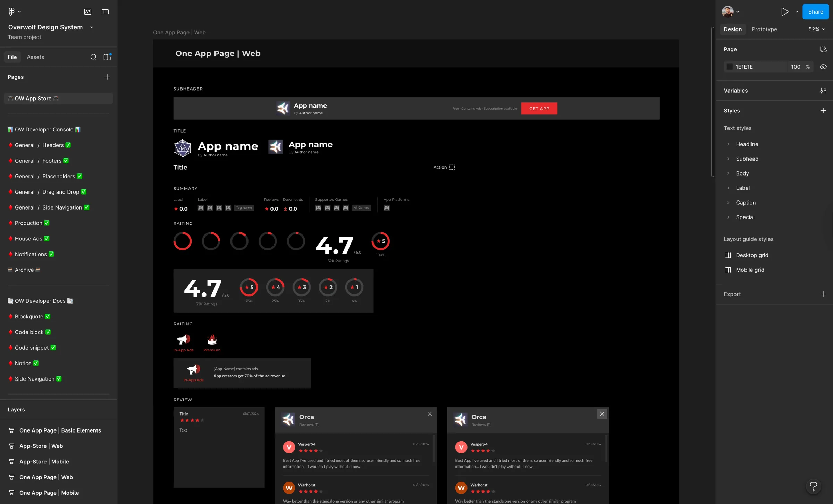The image size is (833, 504).
Task: Select the Design tab
Action: pyautogui.click(x=732, y=29)
